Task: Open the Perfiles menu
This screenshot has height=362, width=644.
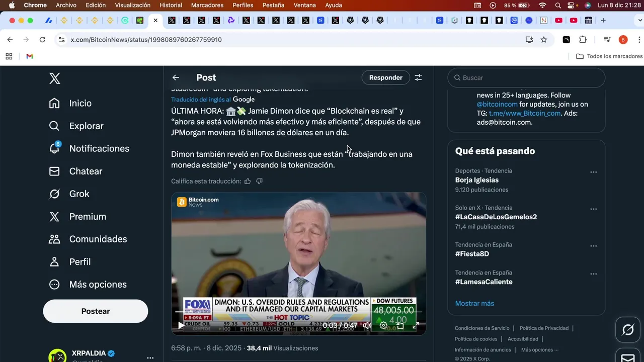Action: [x=243, y=5]
